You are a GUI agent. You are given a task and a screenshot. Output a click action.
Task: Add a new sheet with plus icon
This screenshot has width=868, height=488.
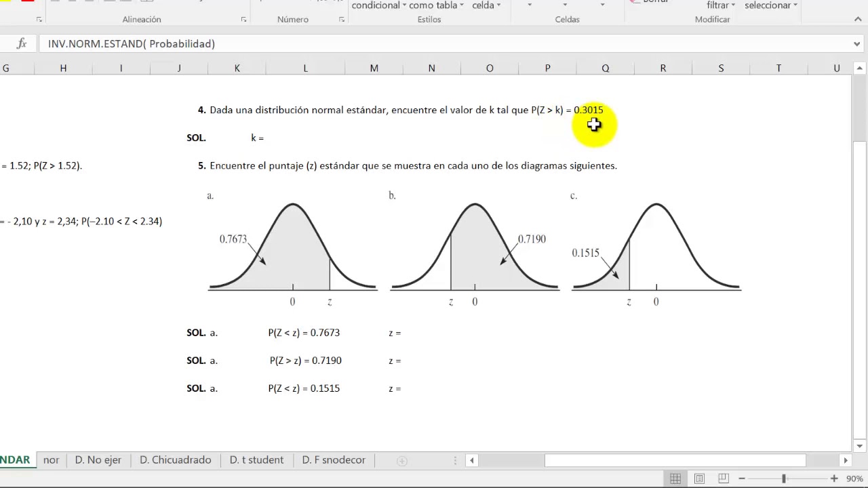[401, 461]
